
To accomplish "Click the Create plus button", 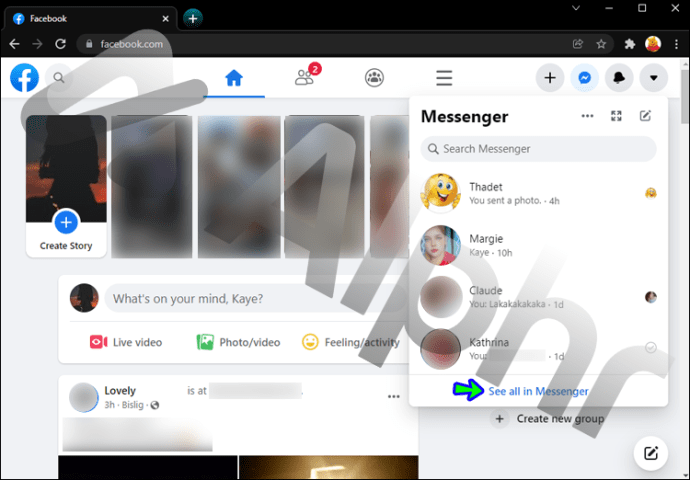I will (x=550, y=78).
